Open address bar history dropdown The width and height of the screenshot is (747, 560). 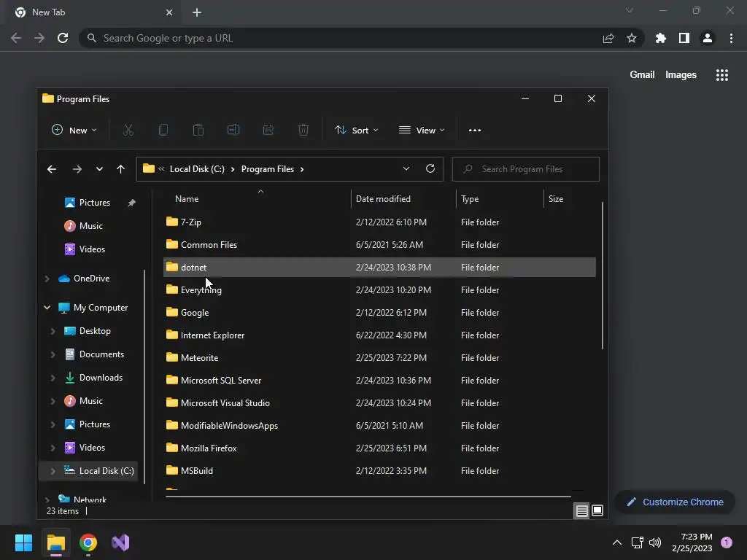pos(406,168)
